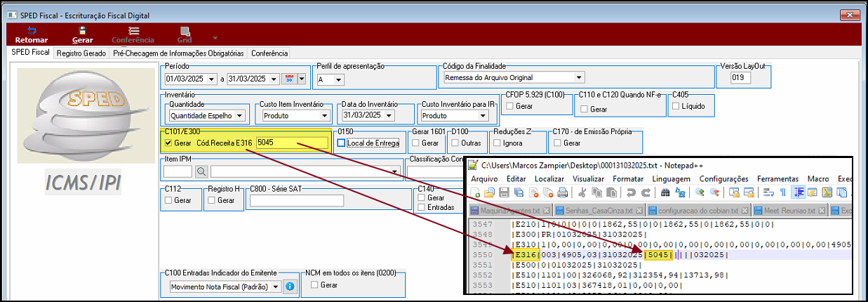
Task: Click Notepad++ Cut scissors icon
Action: tap(582, 192)
